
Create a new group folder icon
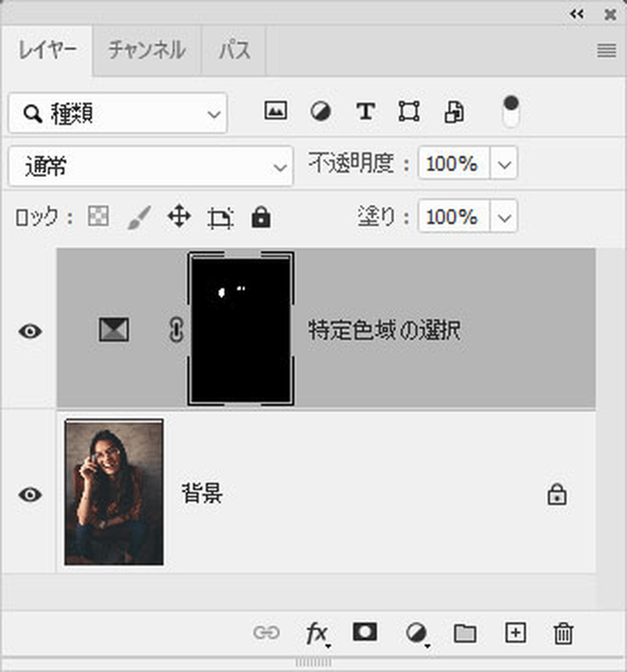465,633
